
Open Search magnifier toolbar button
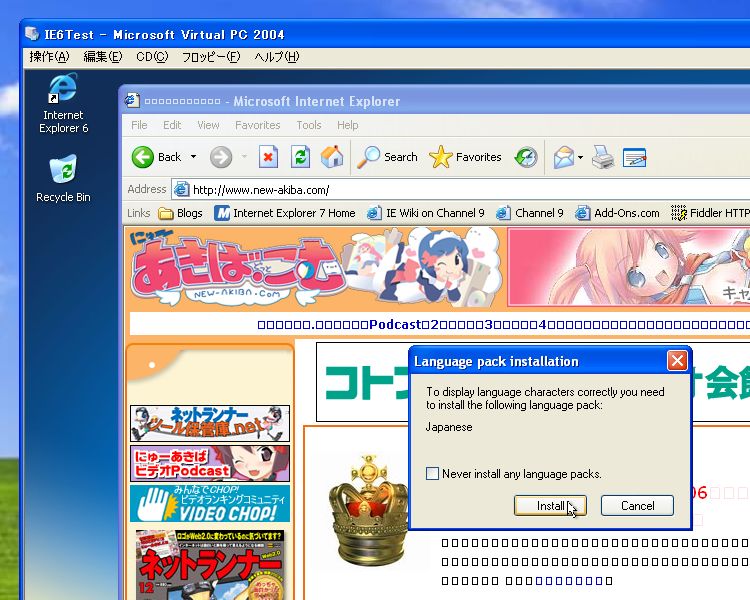[388, 157]
